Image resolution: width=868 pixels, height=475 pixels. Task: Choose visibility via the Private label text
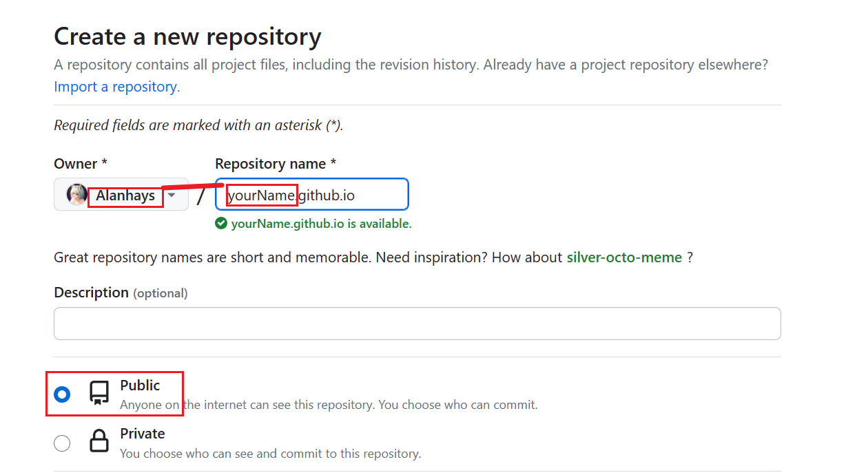[x=143, y=434]
